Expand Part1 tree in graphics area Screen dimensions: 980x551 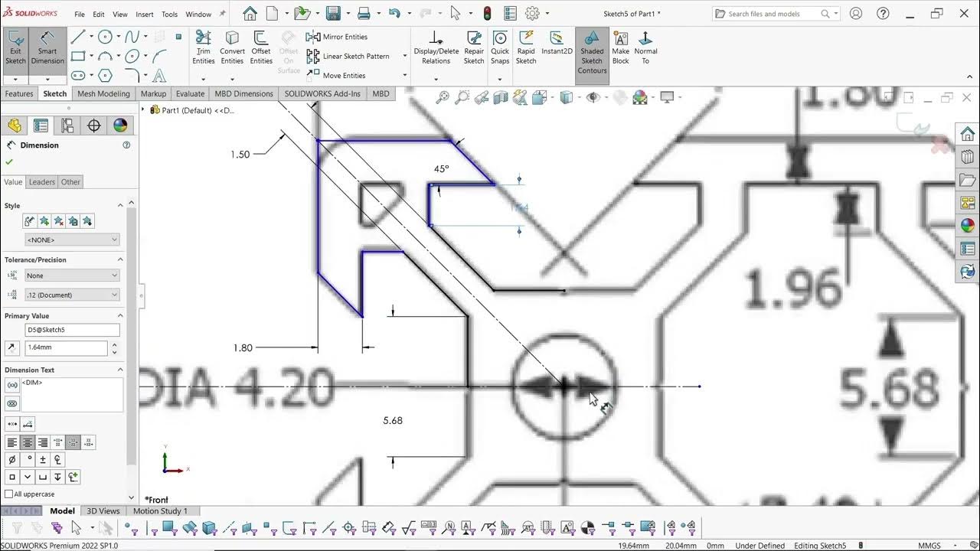click(143, 110)
